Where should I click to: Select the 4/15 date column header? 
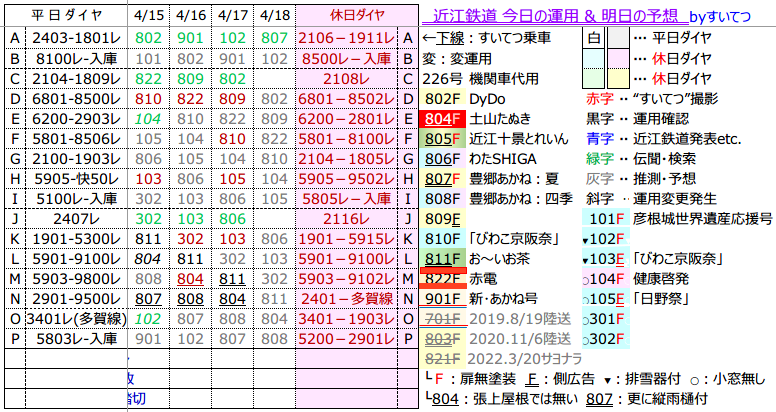[x=148, y=15]
